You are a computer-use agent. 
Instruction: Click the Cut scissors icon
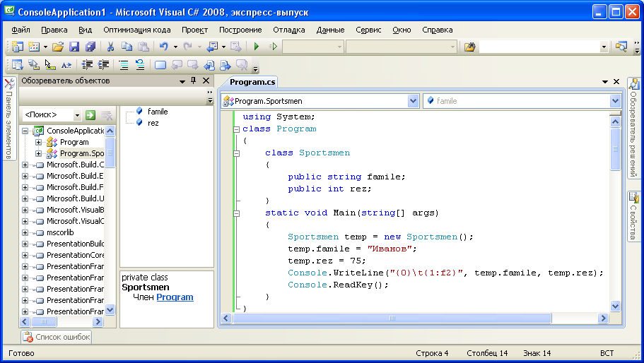point(110,47)
